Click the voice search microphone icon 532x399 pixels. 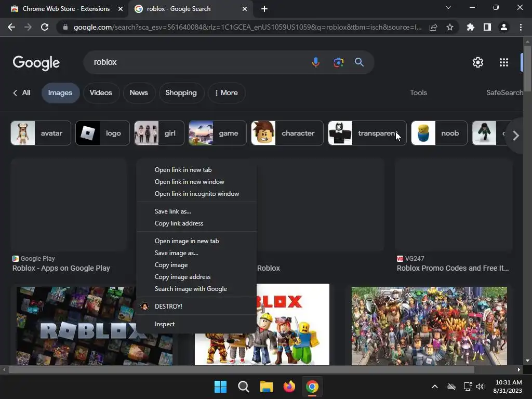click(315, 62)
